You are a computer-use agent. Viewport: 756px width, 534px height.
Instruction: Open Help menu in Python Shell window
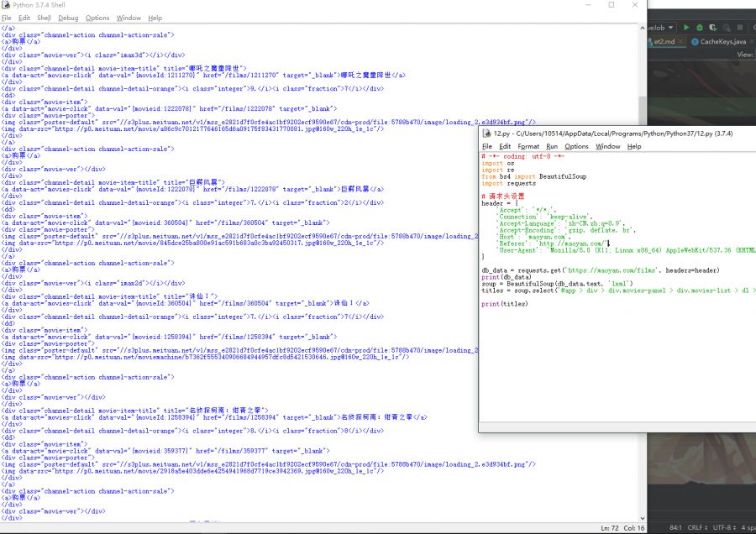[155, 18]
